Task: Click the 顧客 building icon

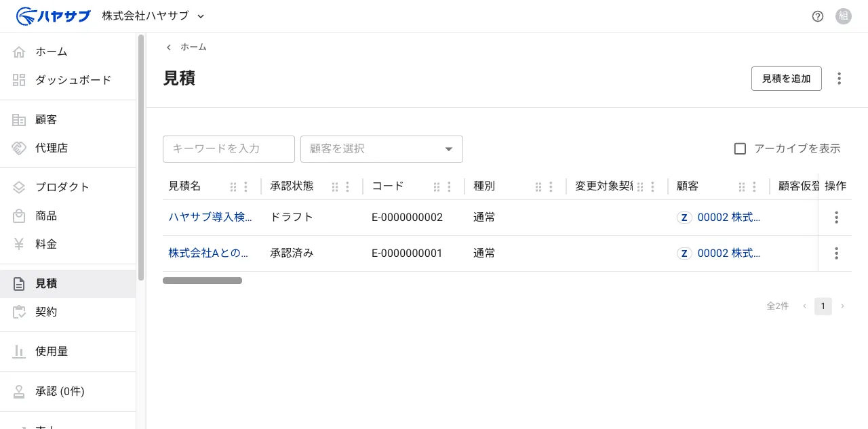Action: [x=19, y=119]
